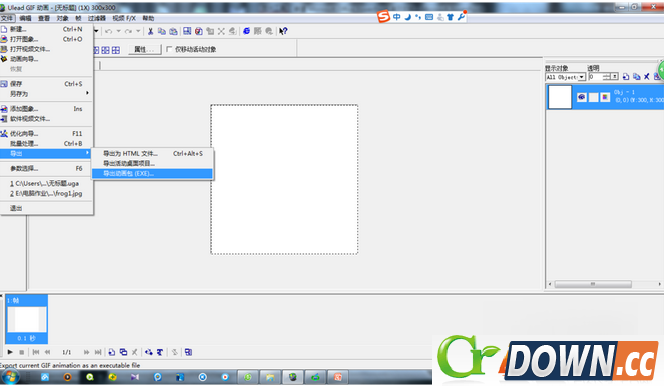Screen dimensions: 664x386
Task: Click the Sogou shirt skin icon
Action: coord(450,17)
